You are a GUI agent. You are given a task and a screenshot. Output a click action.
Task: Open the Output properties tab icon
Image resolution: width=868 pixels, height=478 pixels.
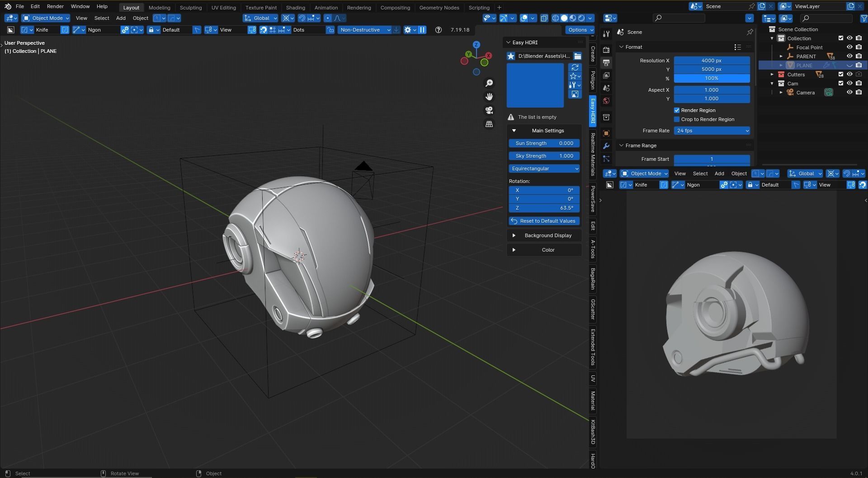(x=606, y=62)
